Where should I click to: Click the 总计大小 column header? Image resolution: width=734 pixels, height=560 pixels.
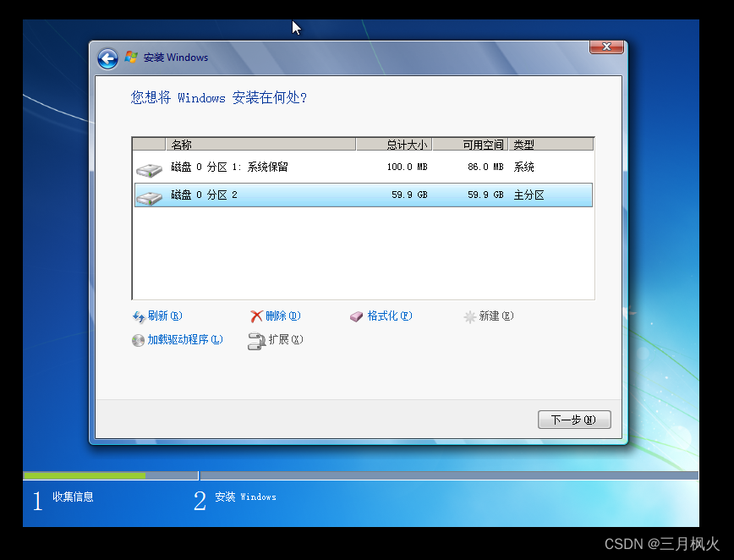pyautogui.click(x=394, y=145)
